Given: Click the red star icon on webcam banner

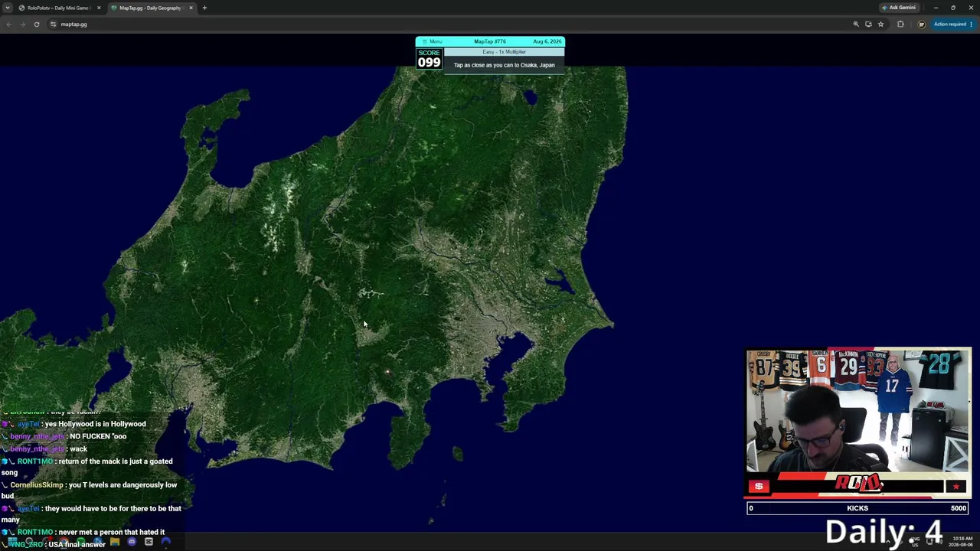Looking at the screenshot, I should [x=955, y=486].
